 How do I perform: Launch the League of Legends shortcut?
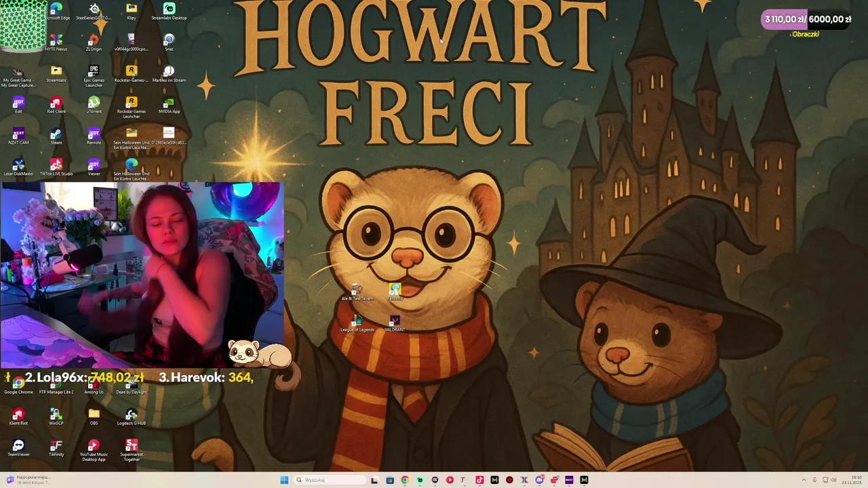pyautogui.click(x=357, y=323)
